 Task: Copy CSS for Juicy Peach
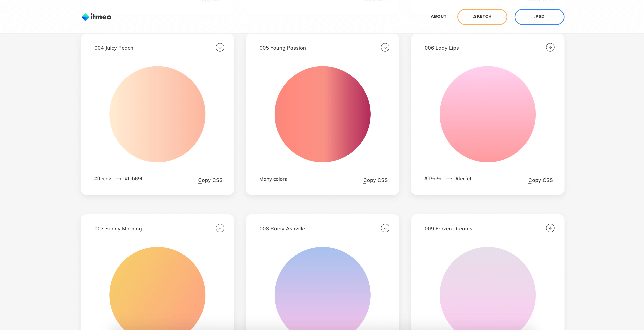pyautogui.click(x=210, y=180)
